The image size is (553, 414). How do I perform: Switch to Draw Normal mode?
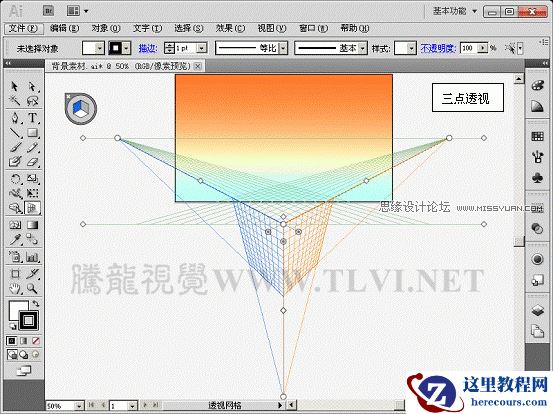[x=12, y=354]
